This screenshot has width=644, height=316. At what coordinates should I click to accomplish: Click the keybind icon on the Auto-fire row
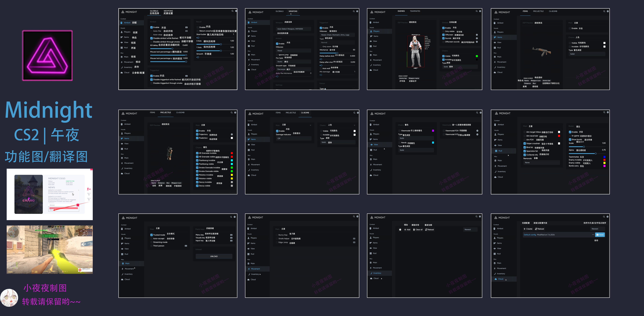[186, 31]
